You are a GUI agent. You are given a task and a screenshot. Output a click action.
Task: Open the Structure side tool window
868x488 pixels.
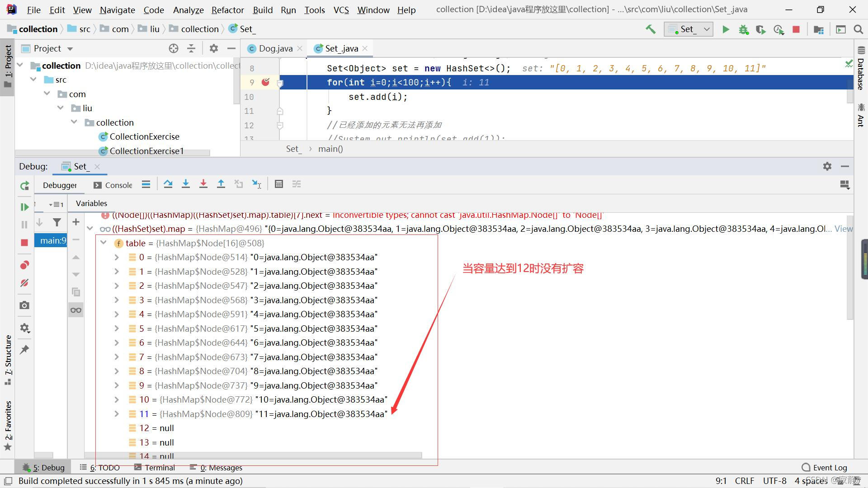tap(8, 360)
